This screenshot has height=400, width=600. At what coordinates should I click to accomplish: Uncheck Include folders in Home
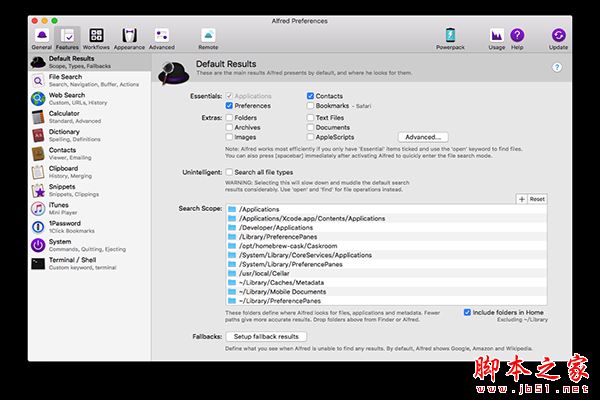click(467, 312)
